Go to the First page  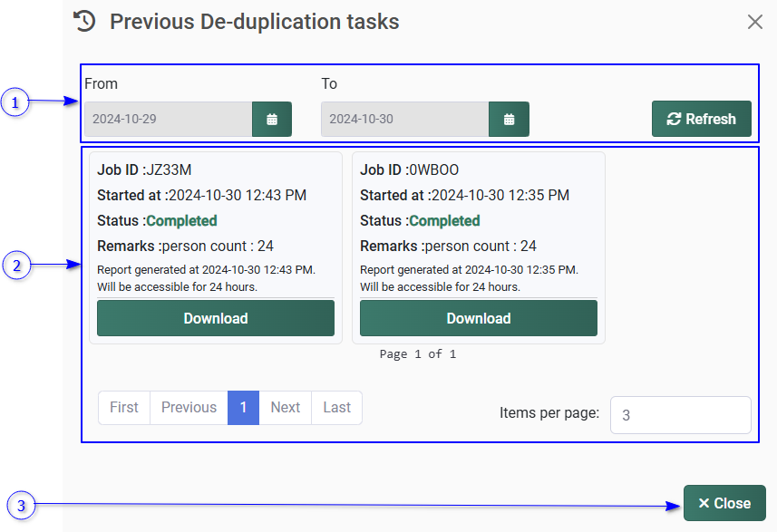click(124, 408)
